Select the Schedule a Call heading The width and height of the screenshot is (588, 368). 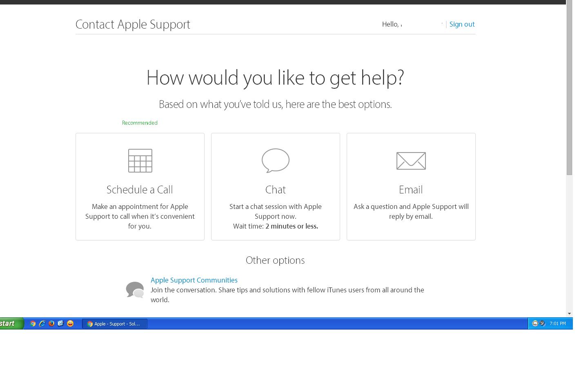pyautogui.click(x=140, y=190)
